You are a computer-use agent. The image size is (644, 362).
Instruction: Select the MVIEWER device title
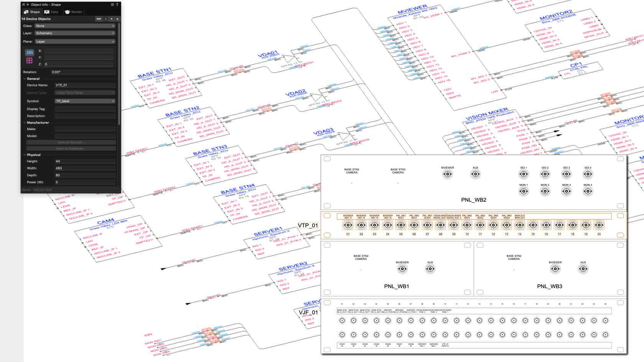pos(412,9)
